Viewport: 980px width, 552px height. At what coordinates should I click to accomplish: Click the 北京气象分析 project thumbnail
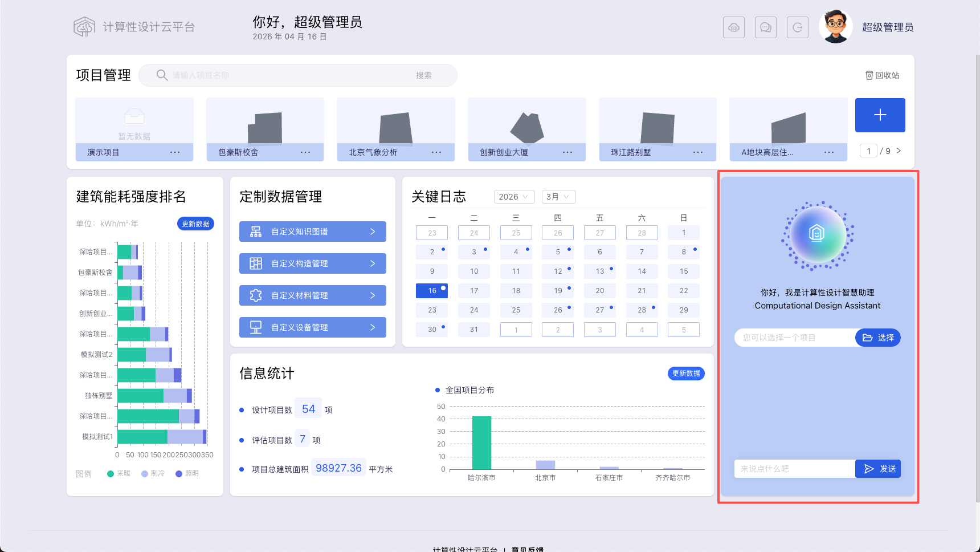396,129
